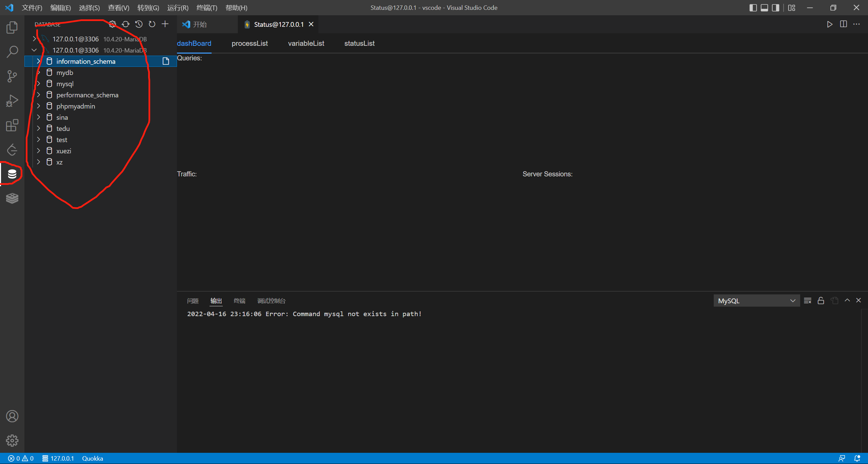This screenshot has height=464, width=868.
Task: Collapse the 127.0.0.1@3306 connection
Action: [34, 50]
